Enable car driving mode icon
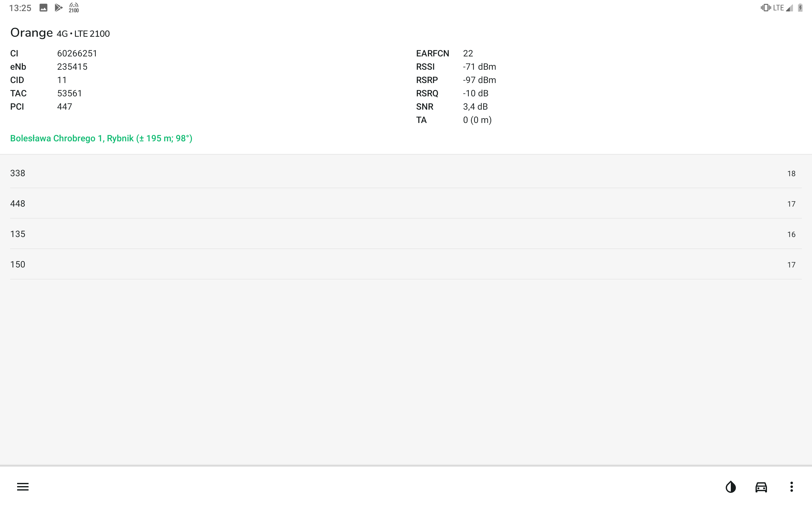 click(761, 487)
